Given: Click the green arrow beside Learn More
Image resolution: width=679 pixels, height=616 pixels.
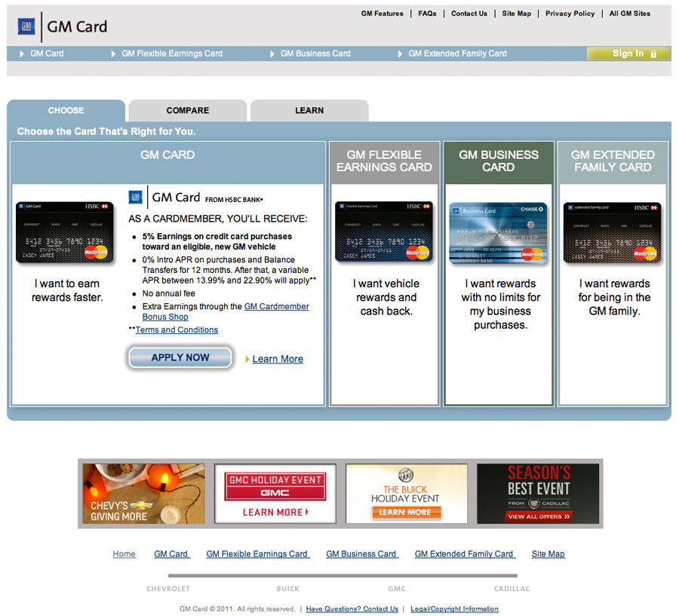Looking at the screenshot, I should click(x=247, y=359).
